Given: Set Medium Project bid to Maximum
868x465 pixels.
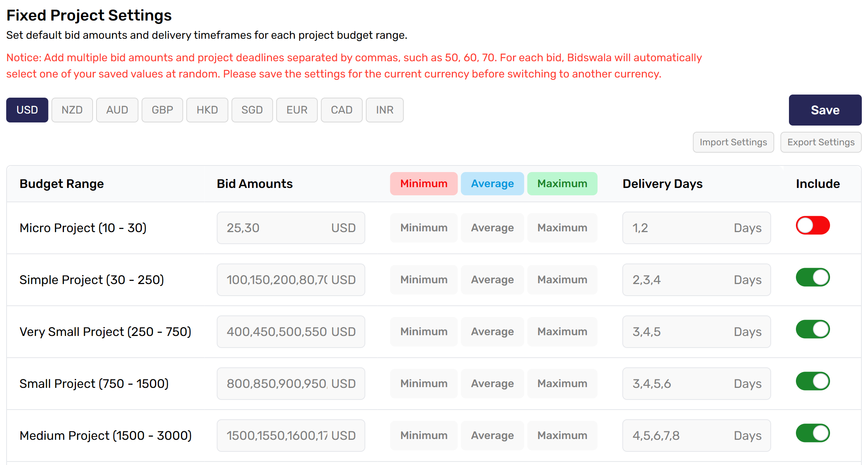Looking at the screenshot, I should click(x=562, y=436).
